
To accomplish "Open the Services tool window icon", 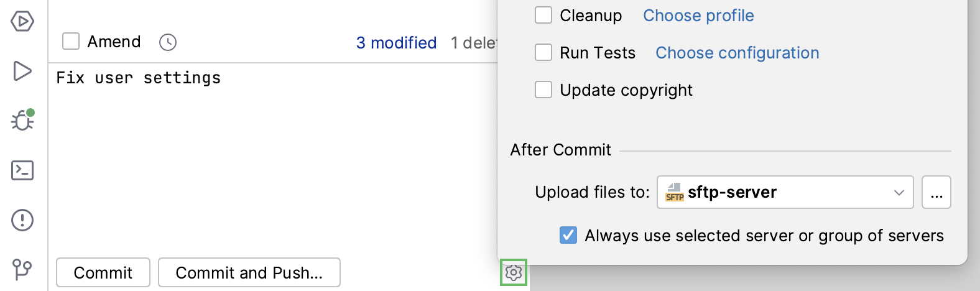I will point(22,21).
